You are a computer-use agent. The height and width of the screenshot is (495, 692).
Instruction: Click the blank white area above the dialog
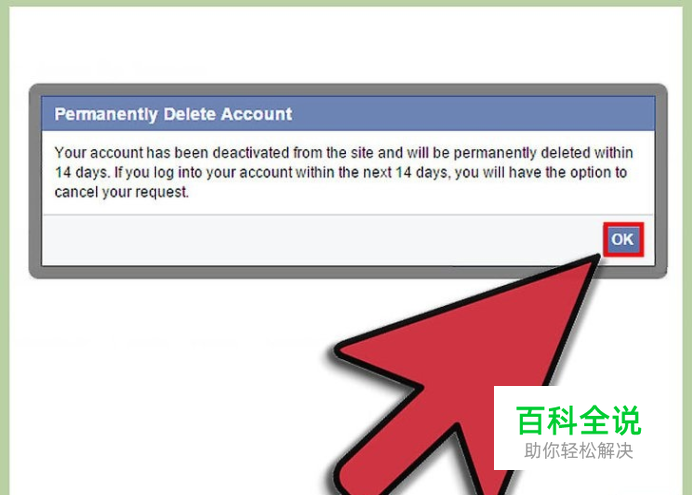pyautogui.click(x=346, y=44)
